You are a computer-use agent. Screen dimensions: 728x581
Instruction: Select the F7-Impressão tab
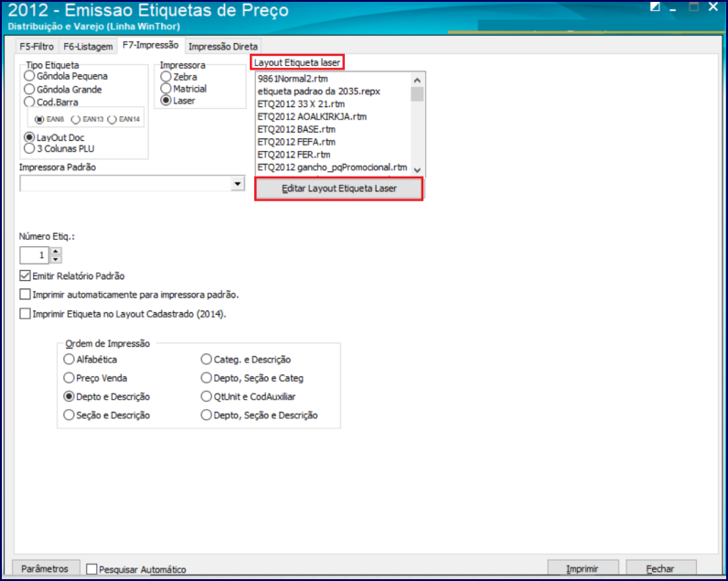[x=150, y=45]
